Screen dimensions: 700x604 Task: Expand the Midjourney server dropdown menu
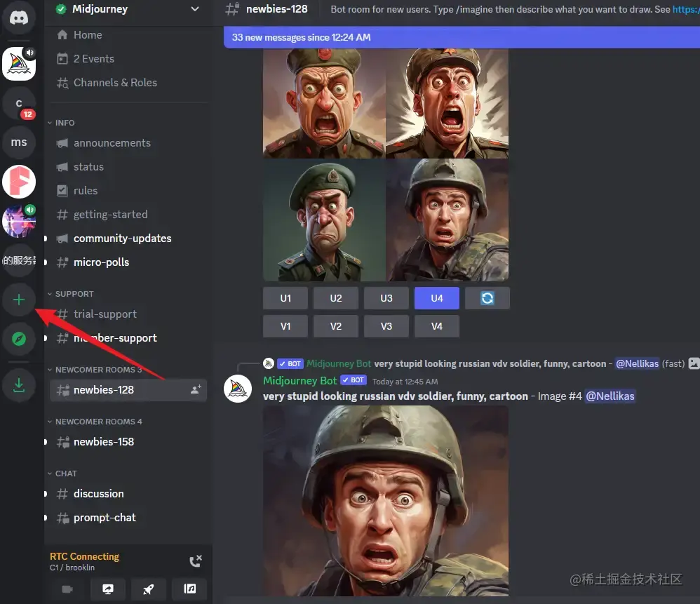tap(195, 9)
